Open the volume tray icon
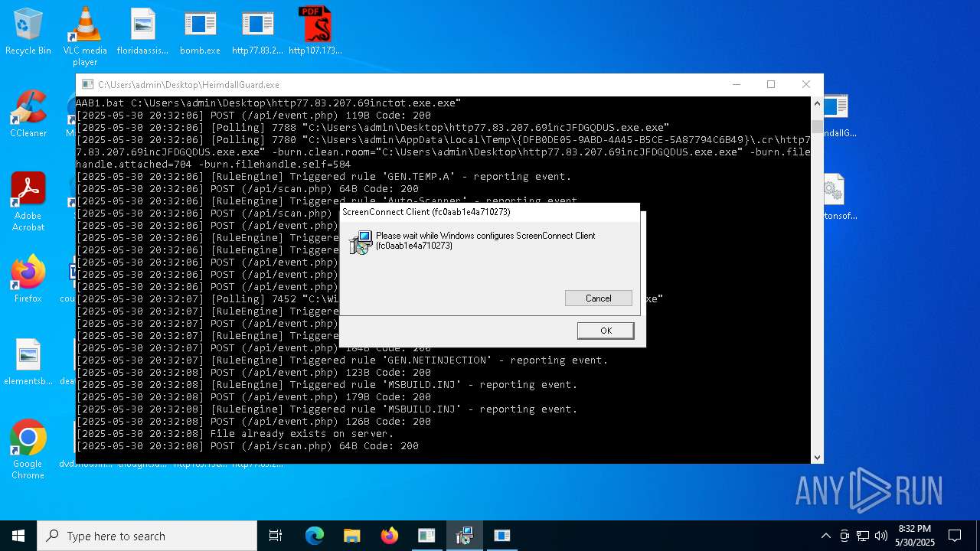The image size is (980, 551). 881,536
